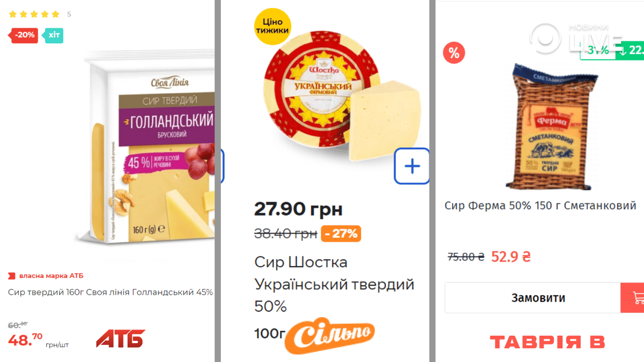The image size is (644, 362).
Task: Click the red shopping cart icon
Action: tap(633, 297)
